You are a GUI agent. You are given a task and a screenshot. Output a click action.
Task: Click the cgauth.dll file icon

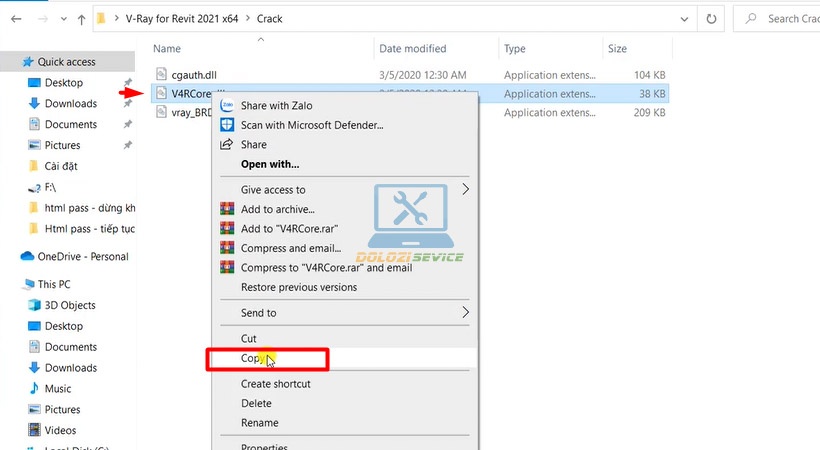[162, 74]
